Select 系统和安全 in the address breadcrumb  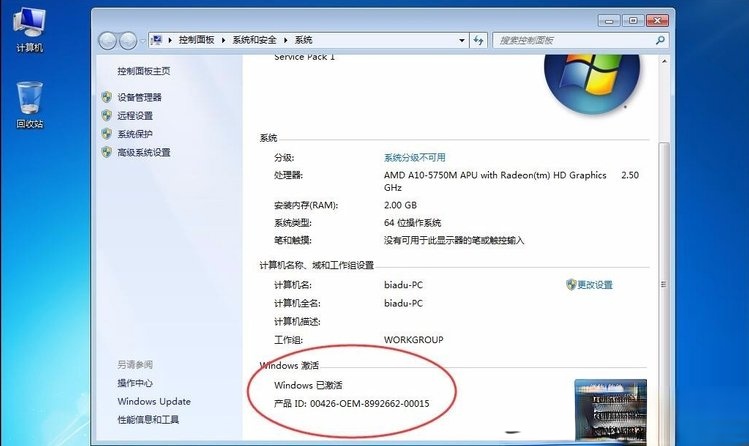(254, 40)
